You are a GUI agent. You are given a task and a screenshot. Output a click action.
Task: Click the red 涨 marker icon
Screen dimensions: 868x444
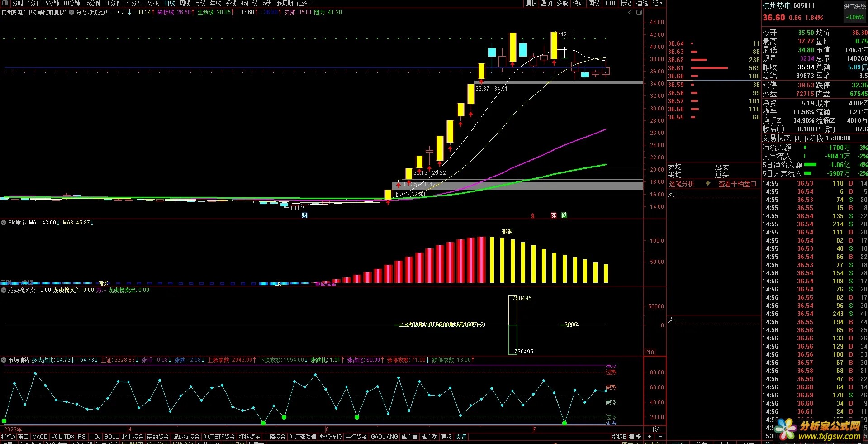click(x=554, y=215)
